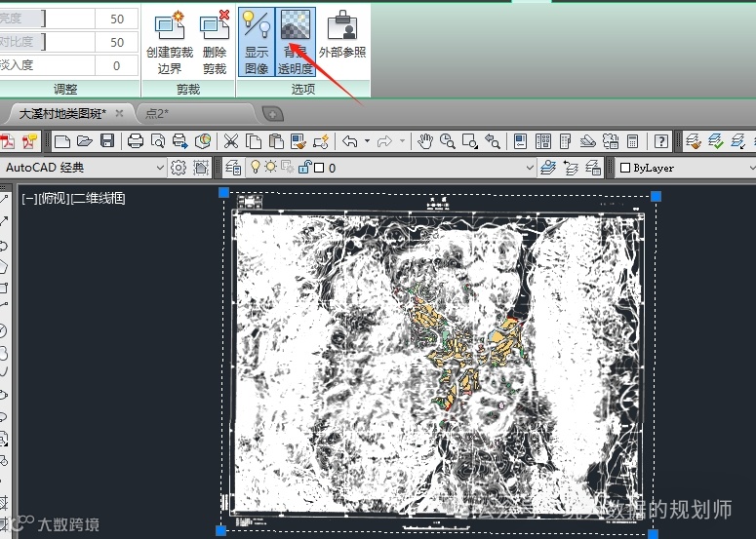Click the Zoom Realtime icon

[x=448, y=141]
